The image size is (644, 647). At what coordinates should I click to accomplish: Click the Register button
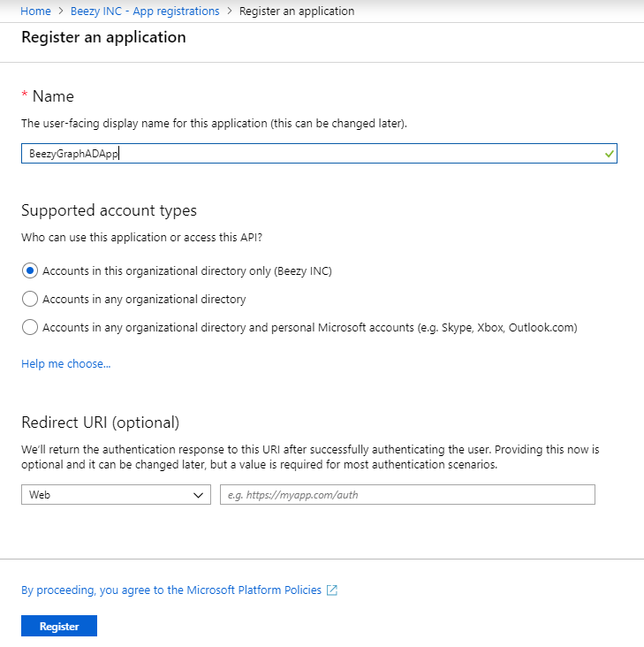(59, 626)
